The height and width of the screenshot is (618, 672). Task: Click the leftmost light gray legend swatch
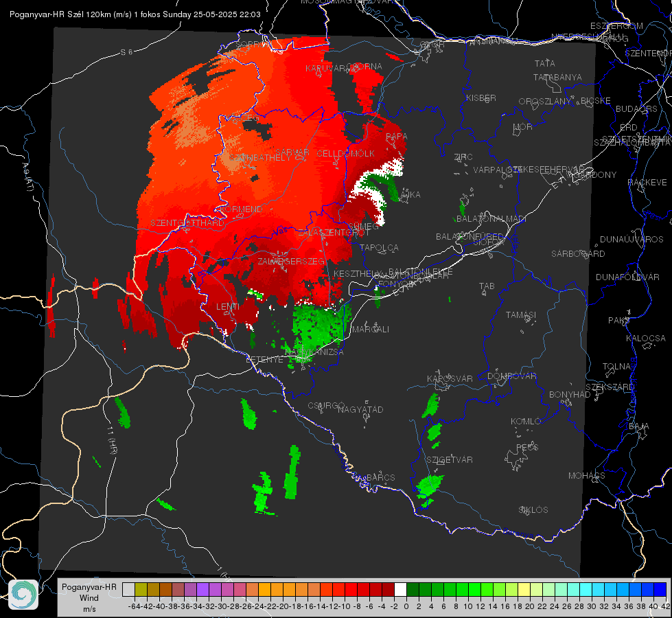[128, 589]
